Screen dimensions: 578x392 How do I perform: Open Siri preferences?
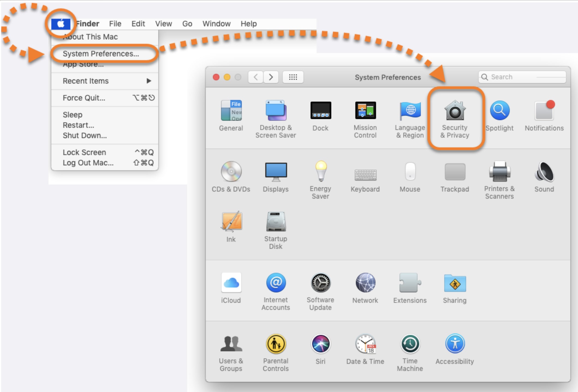[x=321, y=344]
